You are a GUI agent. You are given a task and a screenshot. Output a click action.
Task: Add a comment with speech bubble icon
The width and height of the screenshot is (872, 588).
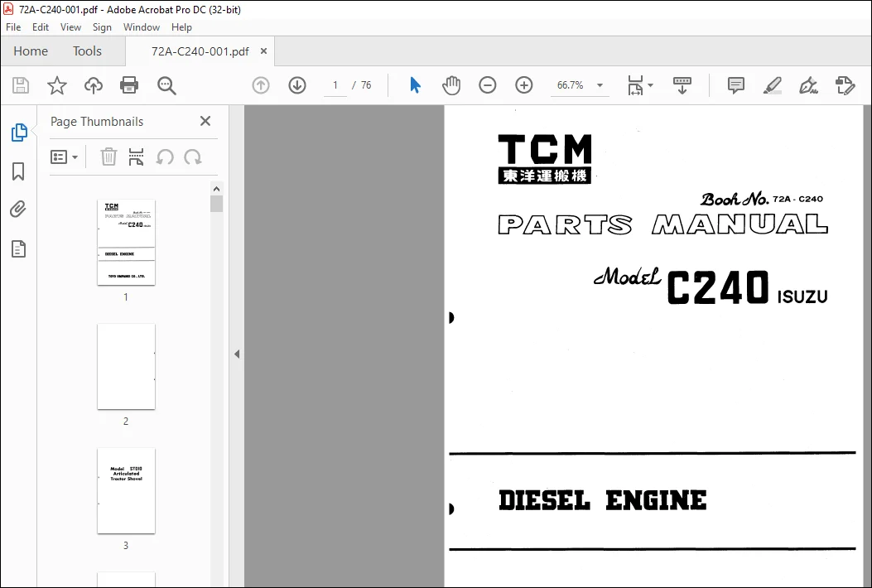click(735, 85)
